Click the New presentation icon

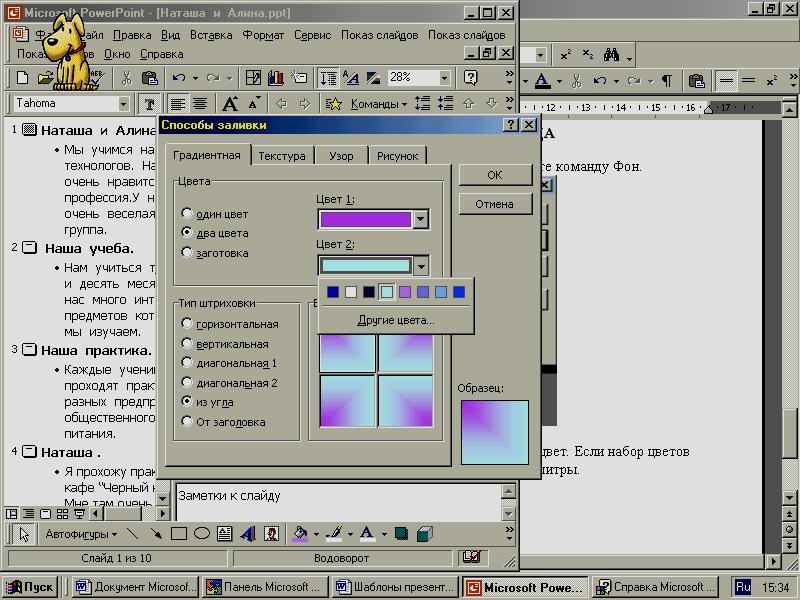22,78
